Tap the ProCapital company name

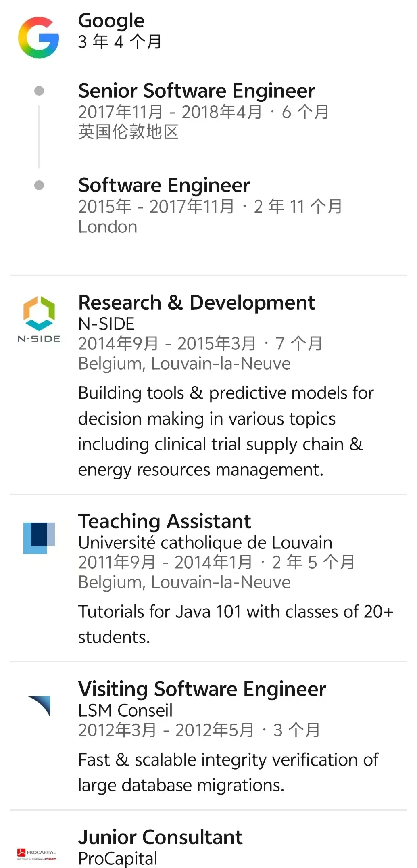[118, 858]
